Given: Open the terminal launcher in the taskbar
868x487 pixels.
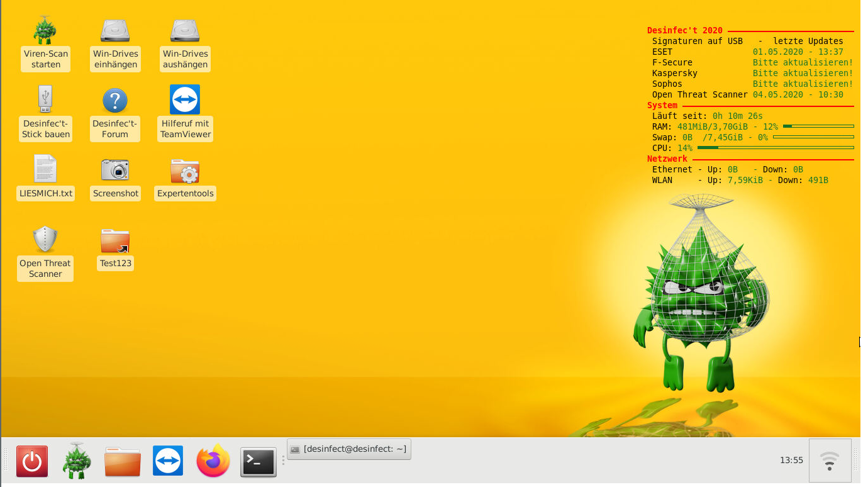Looking at the screenshot, I should [x=259, y=462].
